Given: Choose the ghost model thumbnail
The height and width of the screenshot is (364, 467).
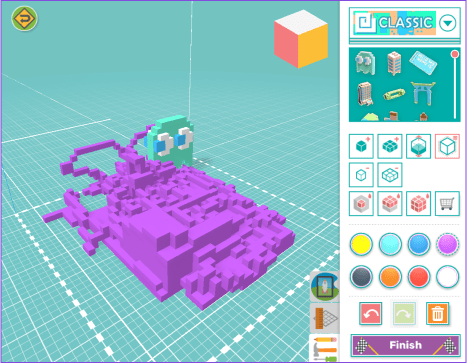Looking at the screenshot, I should tap(365, 62).
